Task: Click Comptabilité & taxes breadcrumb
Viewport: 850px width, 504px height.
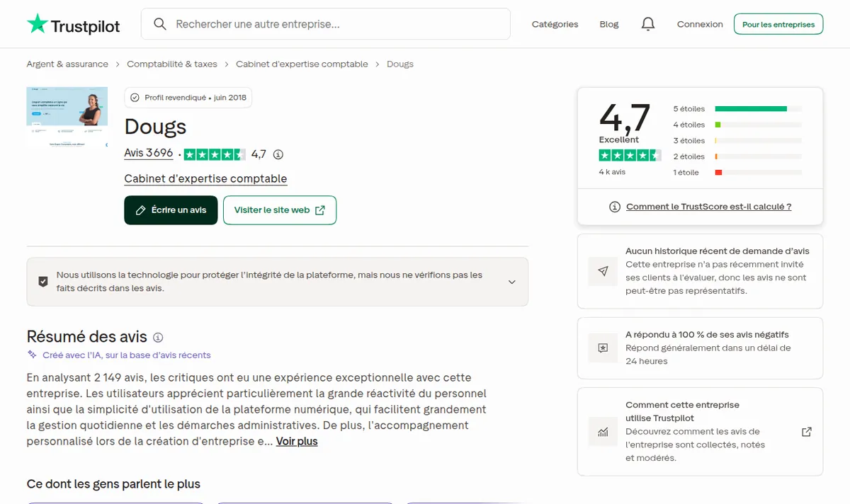Action: click(172, 64)
